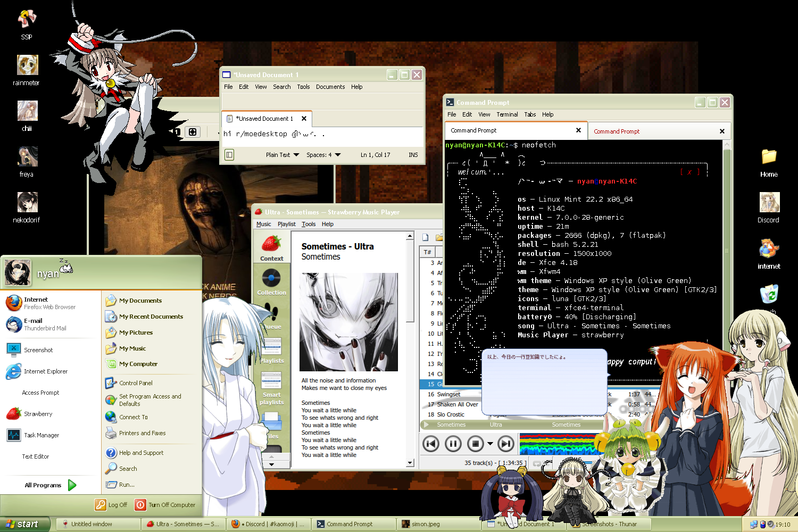Open Music menu in Strawberry
The image size is (798, 532).
tap(263, 224)
